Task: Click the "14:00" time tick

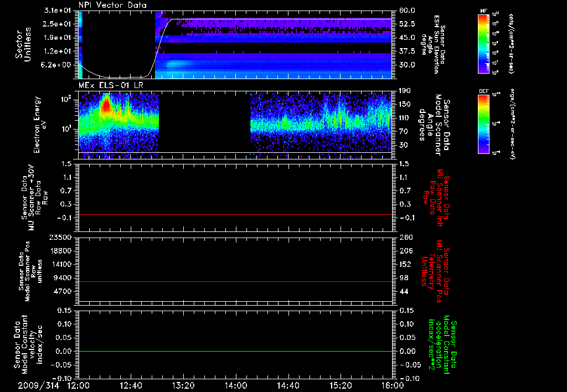Action: [236, 386]
